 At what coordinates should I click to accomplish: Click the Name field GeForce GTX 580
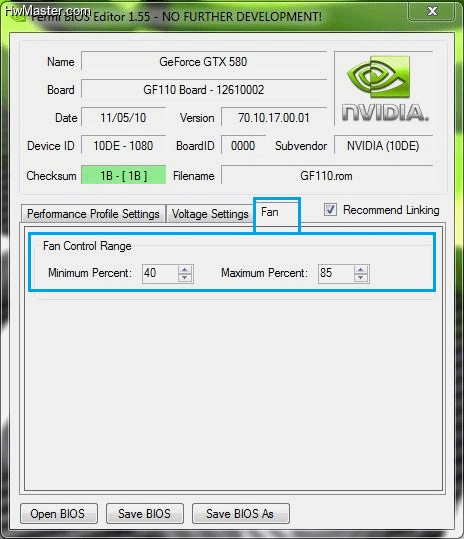203,62
